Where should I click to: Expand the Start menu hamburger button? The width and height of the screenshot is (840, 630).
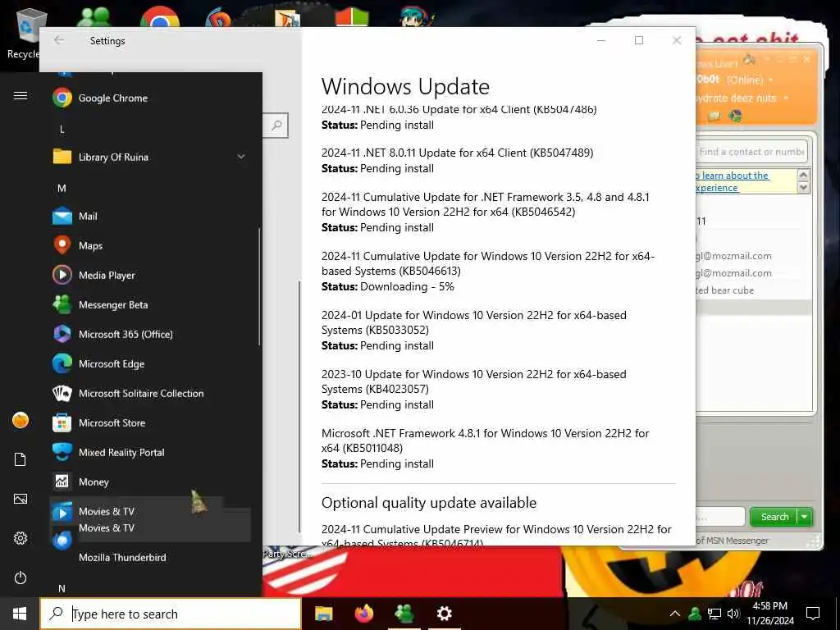(21, 96)
